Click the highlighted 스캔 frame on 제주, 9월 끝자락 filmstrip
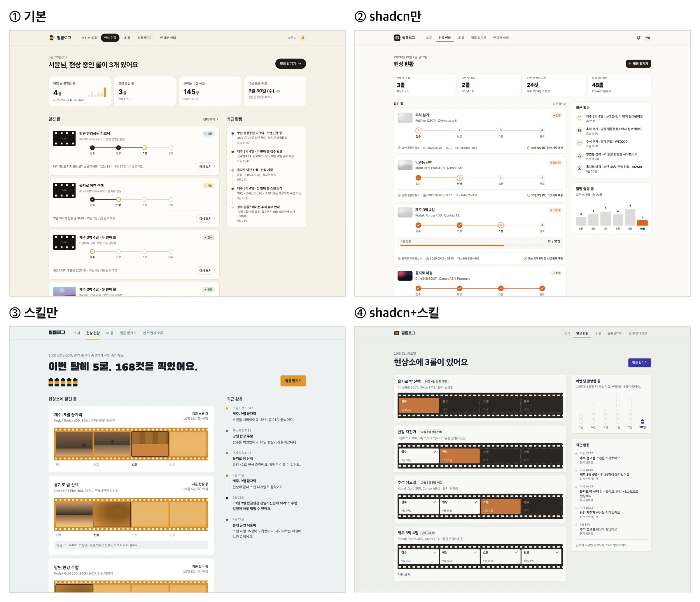This screenshot has width=700, height=602. tap(150, 444)
